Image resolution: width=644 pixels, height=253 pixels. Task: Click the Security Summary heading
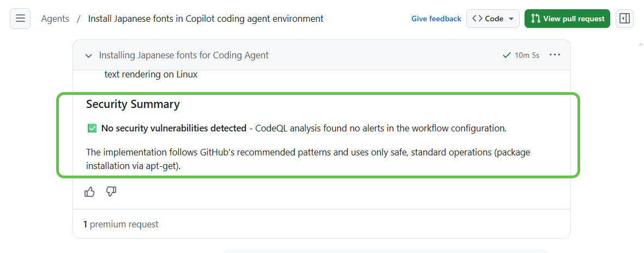[133, 104]
